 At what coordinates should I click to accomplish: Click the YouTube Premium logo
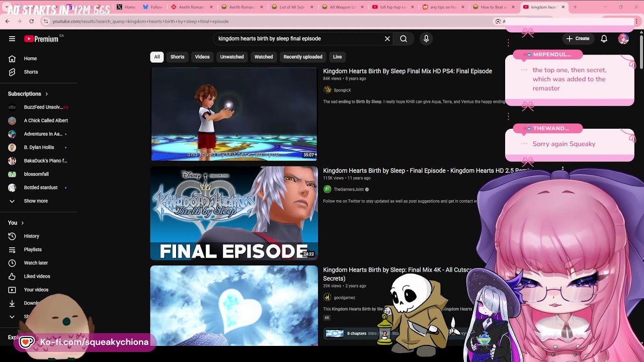coord(41,39)
